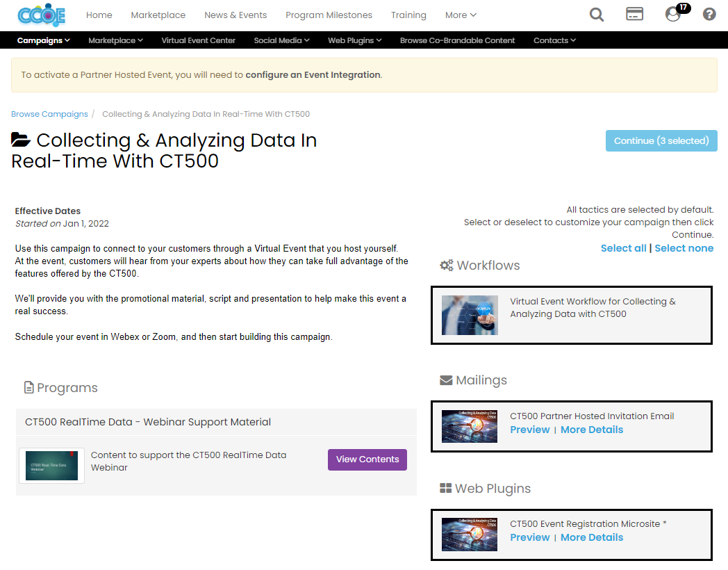Toggle selection of CT500 Partner Hosted Invitation Email
The width and height of the screenshot is (728, 570).
572,426
